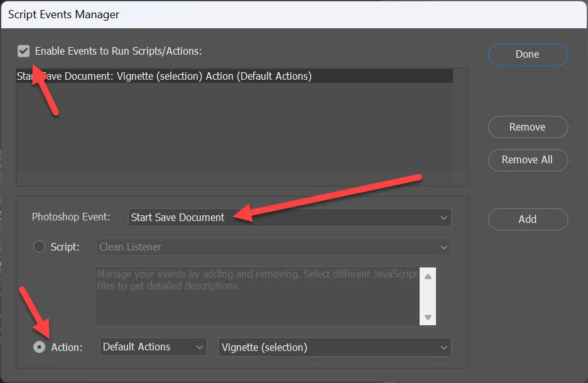Viewport: 588px width, 383px height.
Task: Select the Action radio button
Action: (39, 347)
